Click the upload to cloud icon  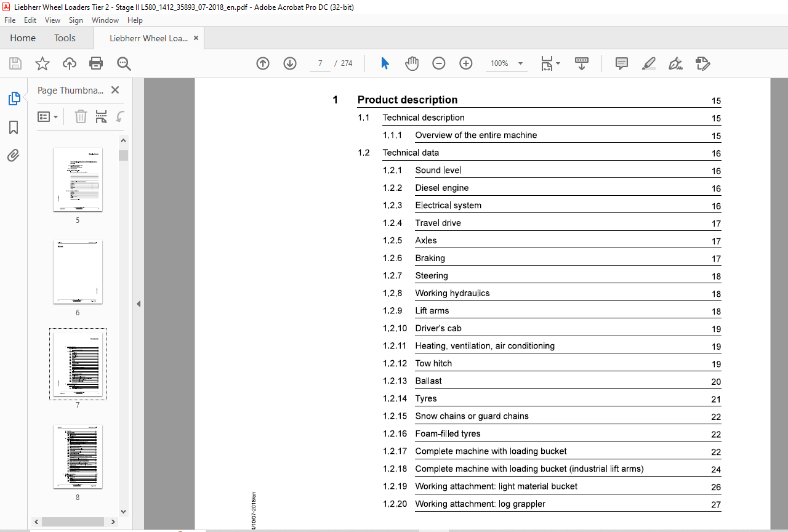pos(70,63)
